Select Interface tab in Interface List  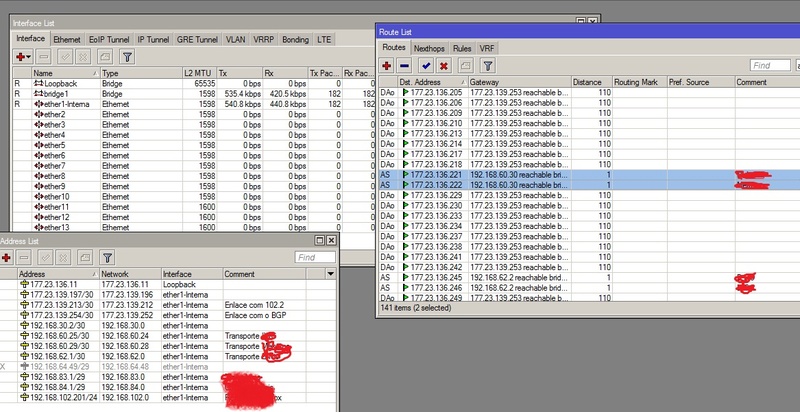(x=31, y=39)
